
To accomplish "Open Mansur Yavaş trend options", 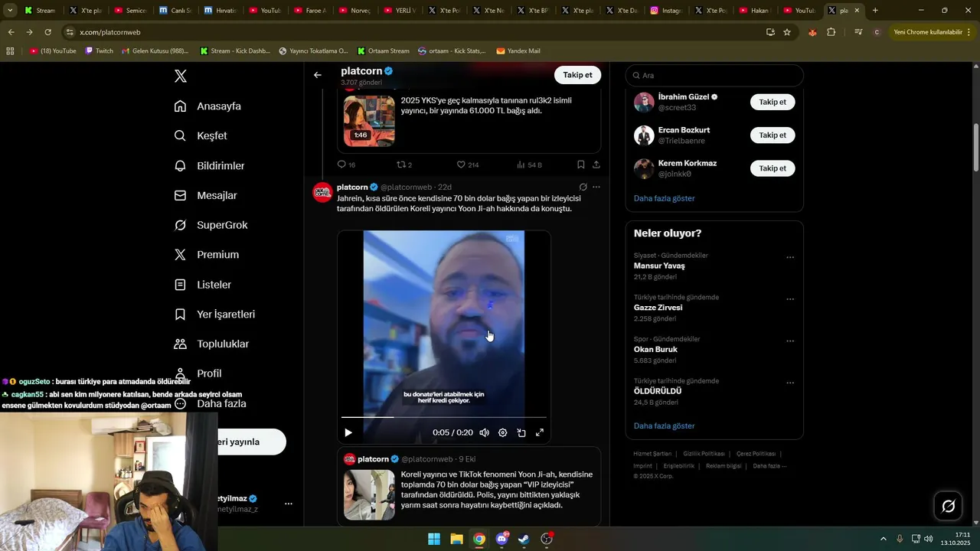I will [790, 258].
